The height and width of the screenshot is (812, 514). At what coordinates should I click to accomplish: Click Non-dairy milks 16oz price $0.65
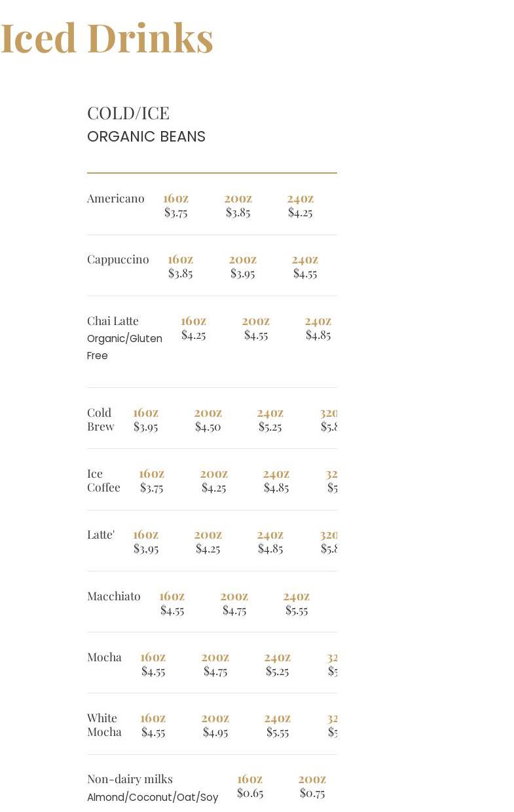(x=249, y=793)
